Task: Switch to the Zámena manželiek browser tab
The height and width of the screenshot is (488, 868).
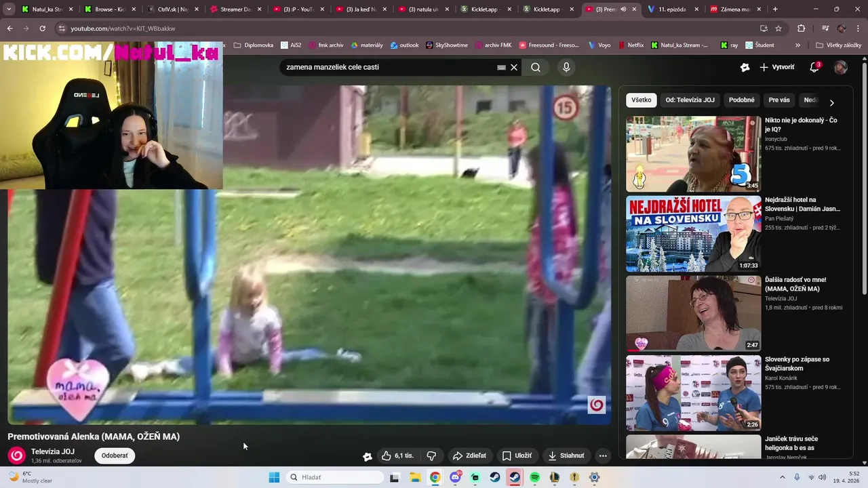Action: (735, 9)
